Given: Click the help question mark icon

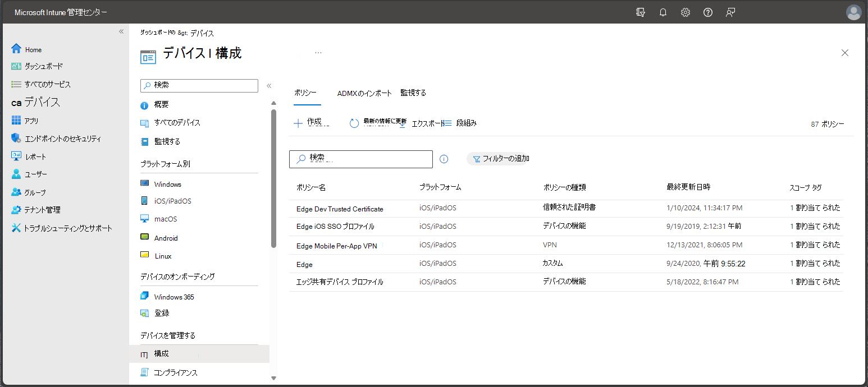Looking at the screenshot, I should click(708, 12).
